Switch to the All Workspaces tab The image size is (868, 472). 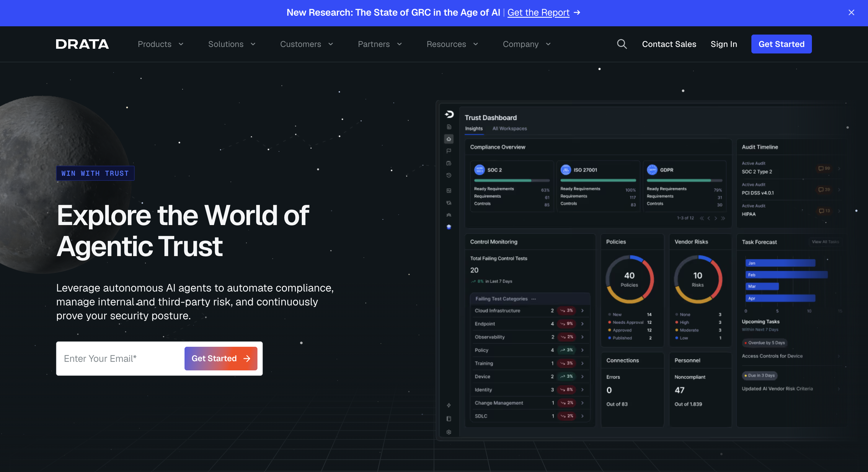pos(510,128)
